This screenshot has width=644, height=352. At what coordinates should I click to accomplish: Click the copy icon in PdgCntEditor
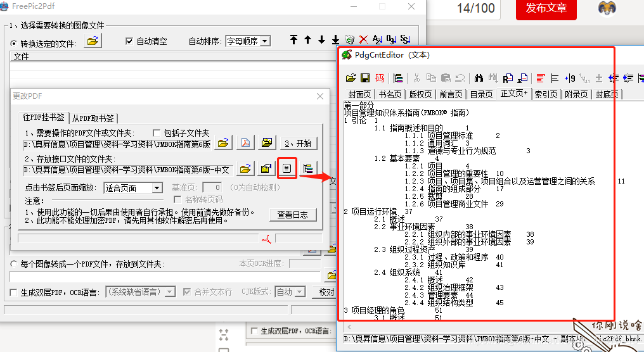point(431,78)
